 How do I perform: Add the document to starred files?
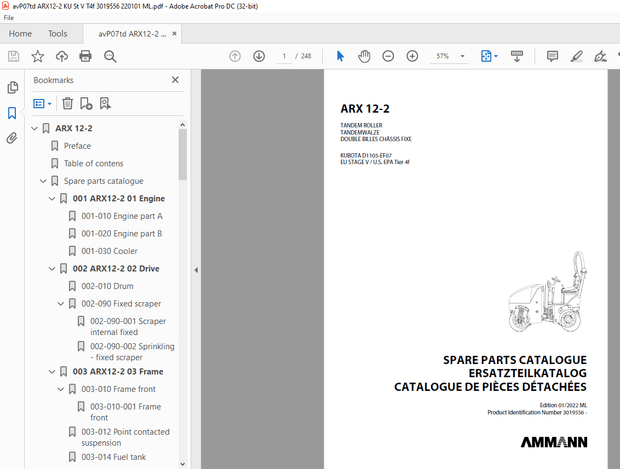point(37,56)
